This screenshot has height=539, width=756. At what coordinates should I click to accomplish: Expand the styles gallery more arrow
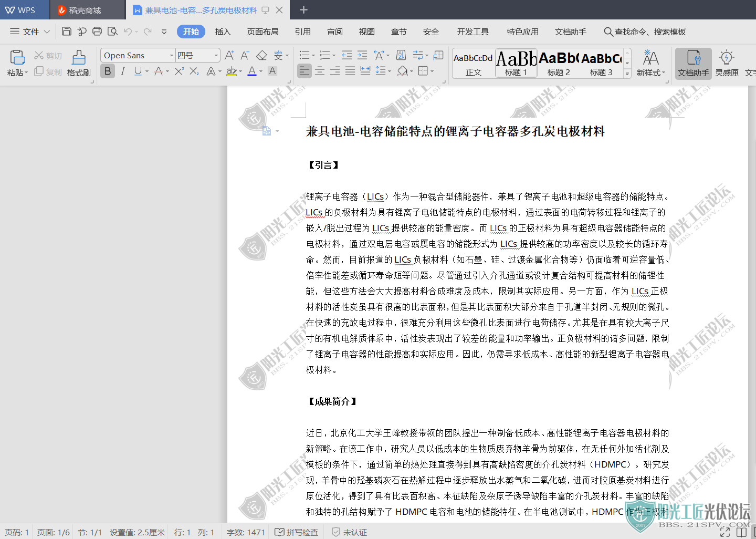[x=627, y=74]
